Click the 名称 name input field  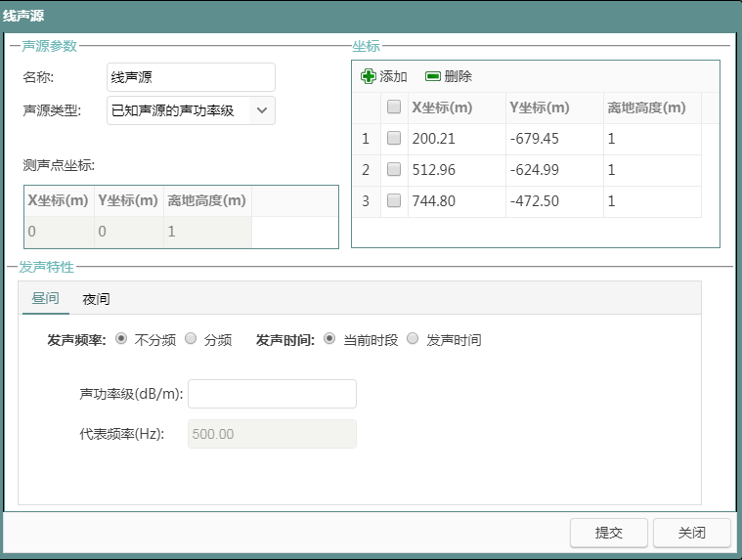coord(191,77)
